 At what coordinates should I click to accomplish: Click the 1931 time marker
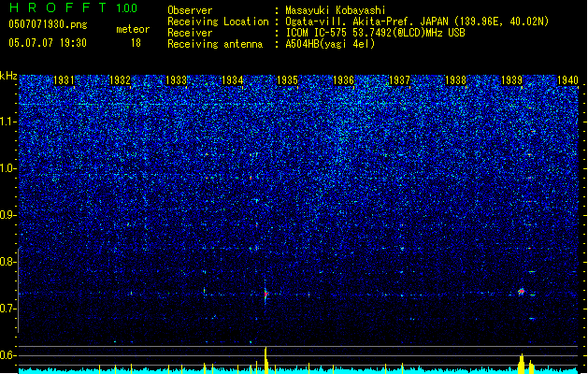click(x=64, y=79)
